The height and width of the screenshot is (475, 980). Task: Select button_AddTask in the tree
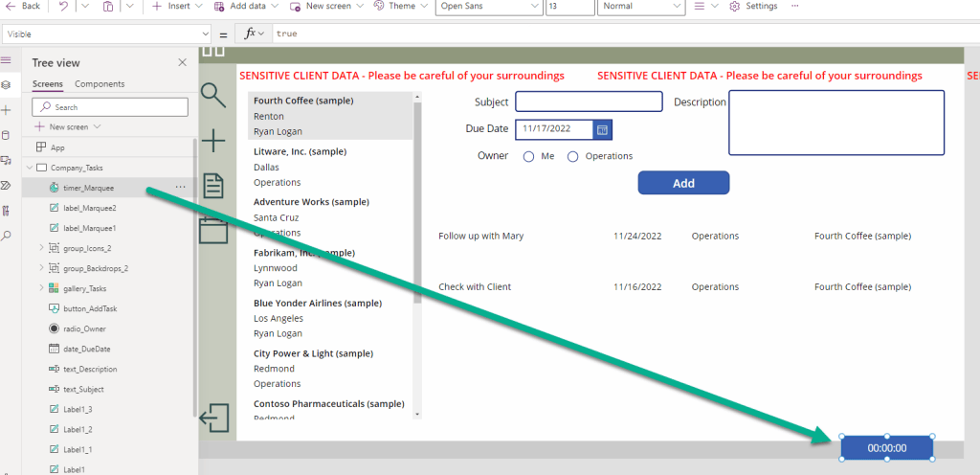coord(90,308)
